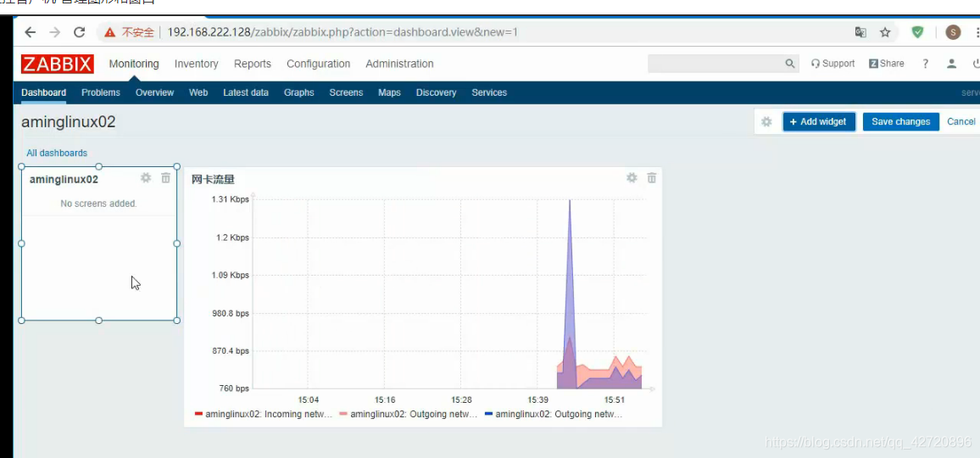This screenshot has width=980, height=458.
Task: Select the Dashboard submenu tab
Action: coord(44,92)
